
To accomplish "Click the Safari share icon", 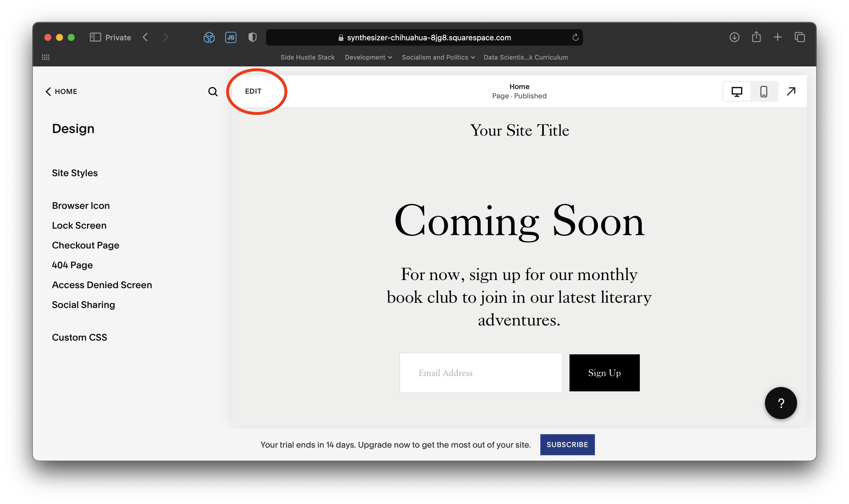I will (x=756, y=37).
